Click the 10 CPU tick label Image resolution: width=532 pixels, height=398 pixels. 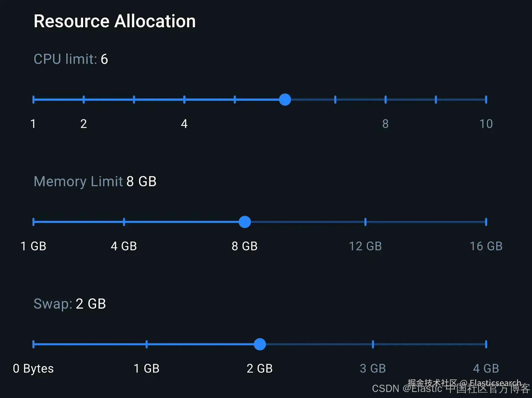(486, 124)
